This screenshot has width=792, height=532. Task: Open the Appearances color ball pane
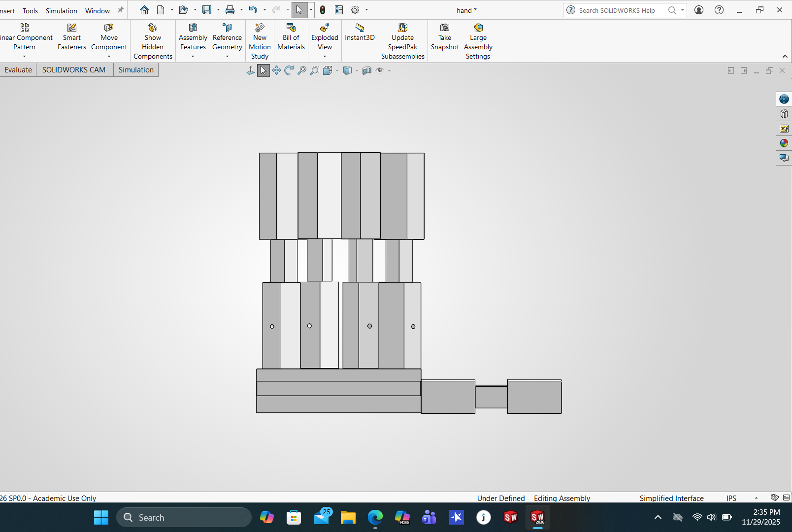784,143
